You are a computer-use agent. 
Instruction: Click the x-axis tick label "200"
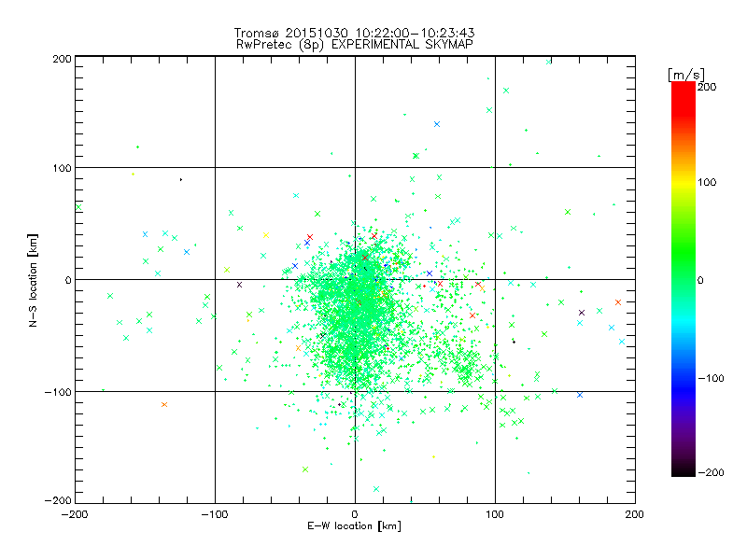click(635, 514)
